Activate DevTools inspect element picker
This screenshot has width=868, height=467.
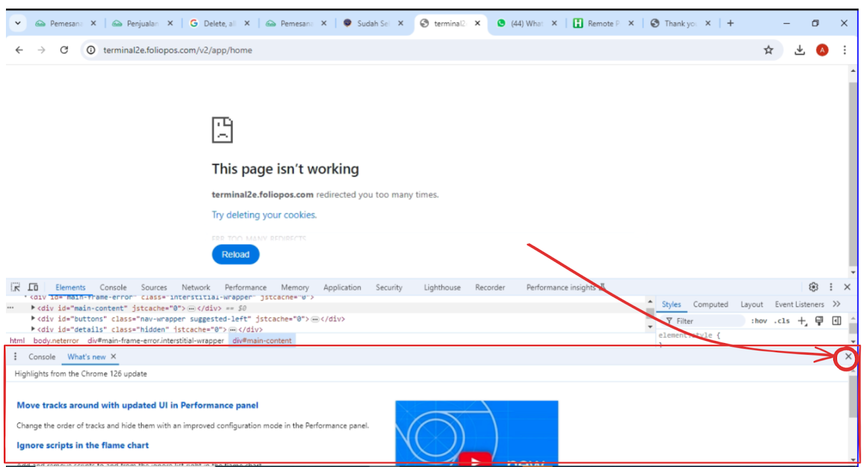(15, 287)
